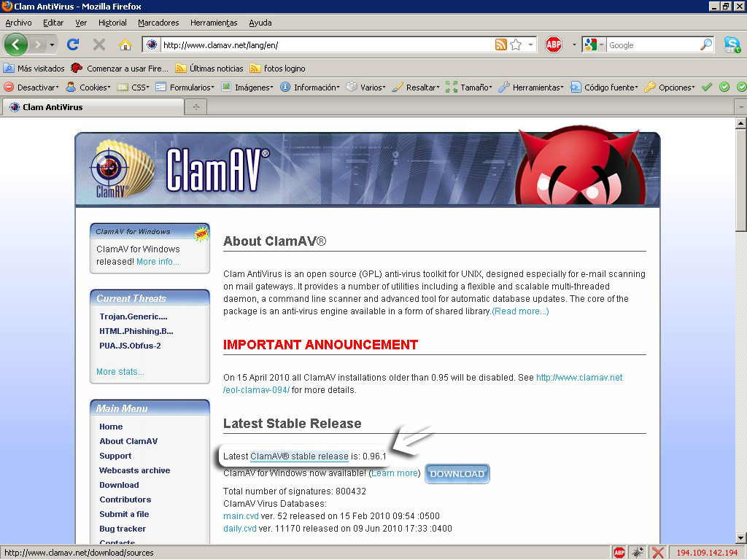Expand the Resaltar web developer menu
Screen dimensions: 747x560
pos(415,87)
